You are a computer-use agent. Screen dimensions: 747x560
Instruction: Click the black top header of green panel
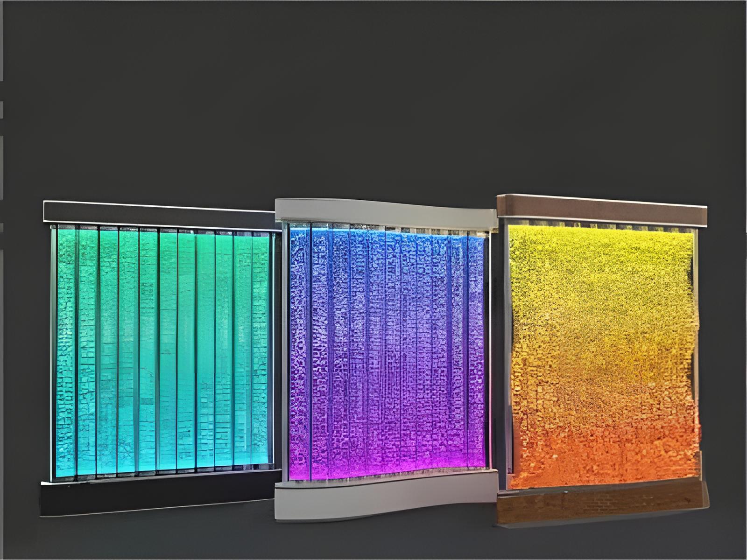159,213
